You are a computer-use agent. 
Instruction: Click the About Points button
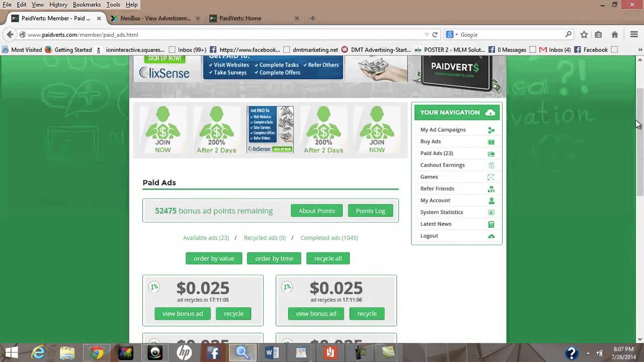[x=316, y=211]
